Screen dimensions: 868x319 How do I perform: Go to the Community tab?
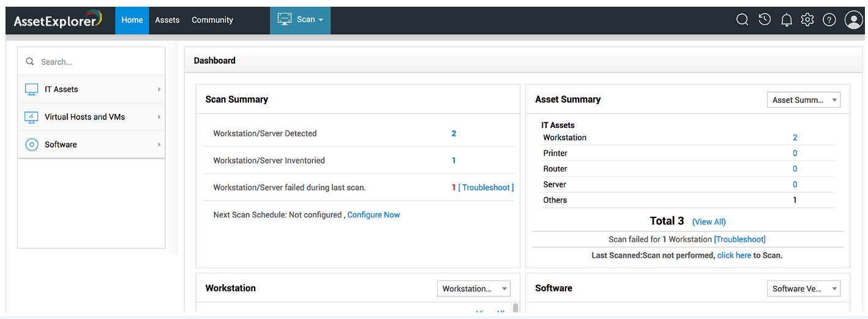pos(212,20)
